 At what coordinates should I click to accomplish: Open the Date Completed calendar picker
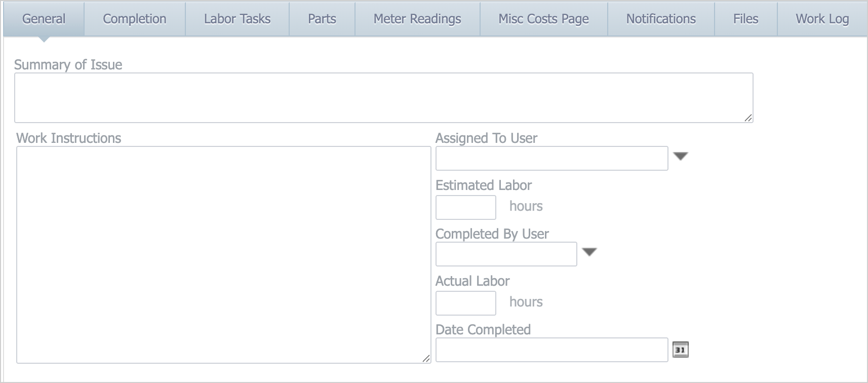680,350
